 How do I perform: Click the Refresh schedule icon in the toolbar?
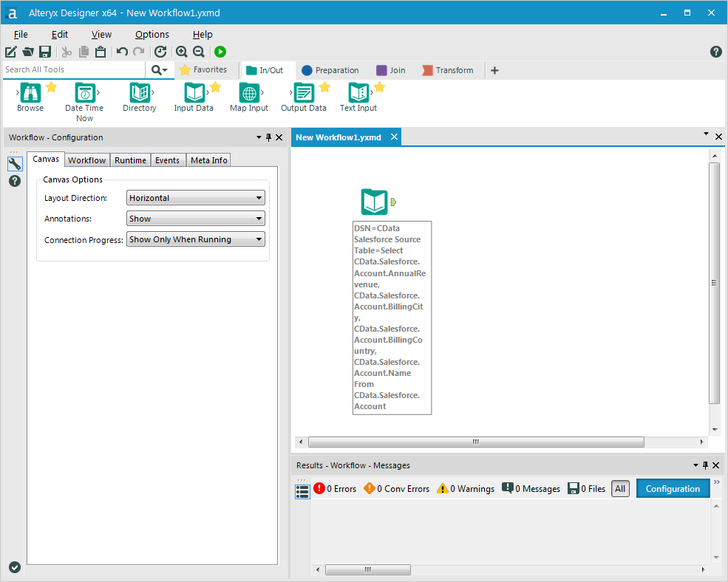click(x=160, y=52)
